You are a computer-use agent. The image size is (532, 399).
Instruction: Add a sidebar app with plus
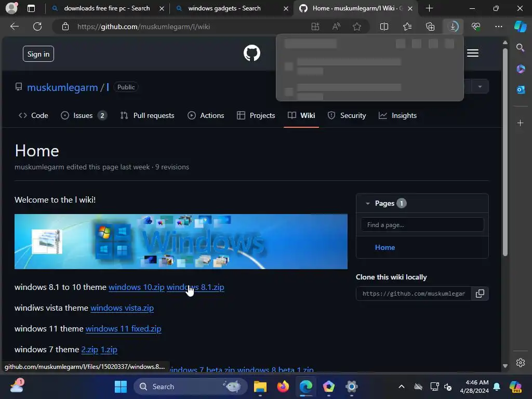pyautogui.click(x=521, y=123)
